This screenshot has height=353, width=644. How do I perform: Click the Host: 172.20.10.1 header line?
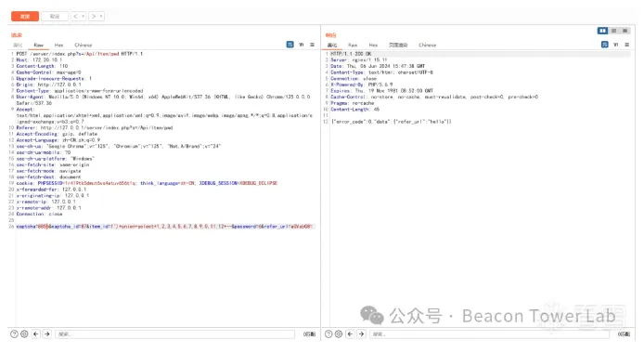coord(39,60)
